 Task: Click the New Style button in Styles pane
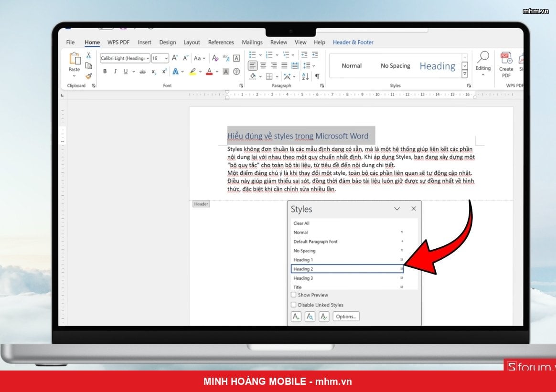pos(296,317)
